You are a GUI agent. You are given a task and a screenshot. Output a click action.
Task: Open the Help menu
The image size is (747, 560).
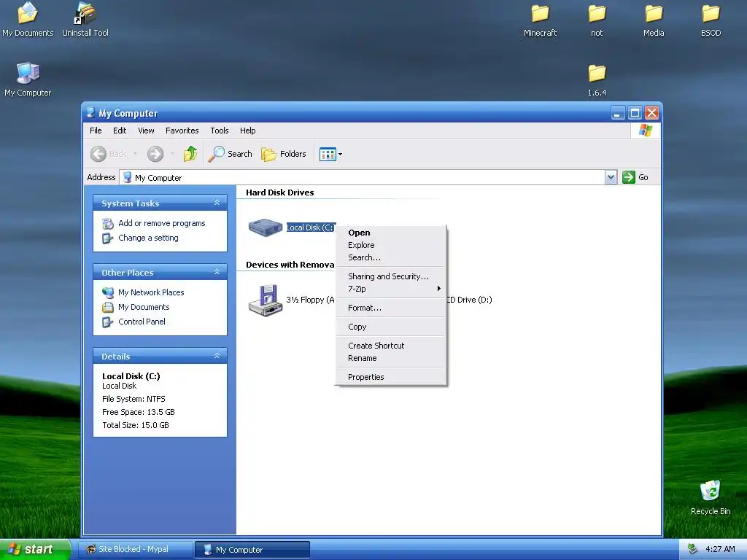point(247,131)
